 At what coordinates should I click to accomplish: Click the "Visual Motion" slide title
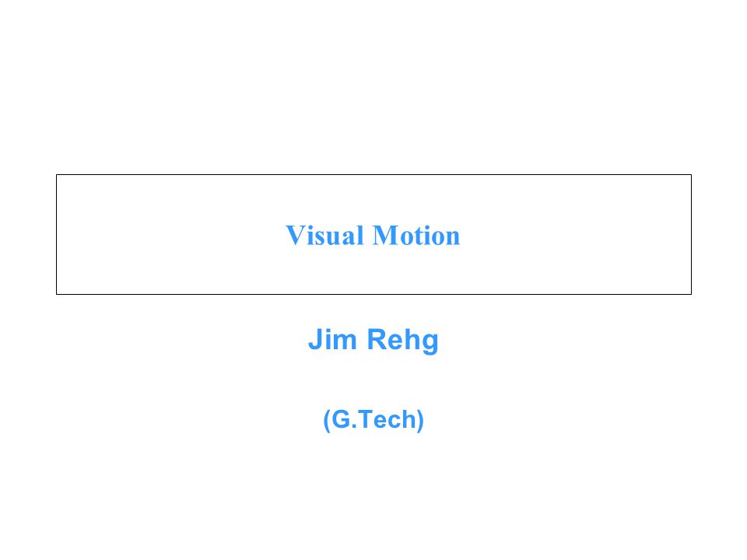(373, 235)
